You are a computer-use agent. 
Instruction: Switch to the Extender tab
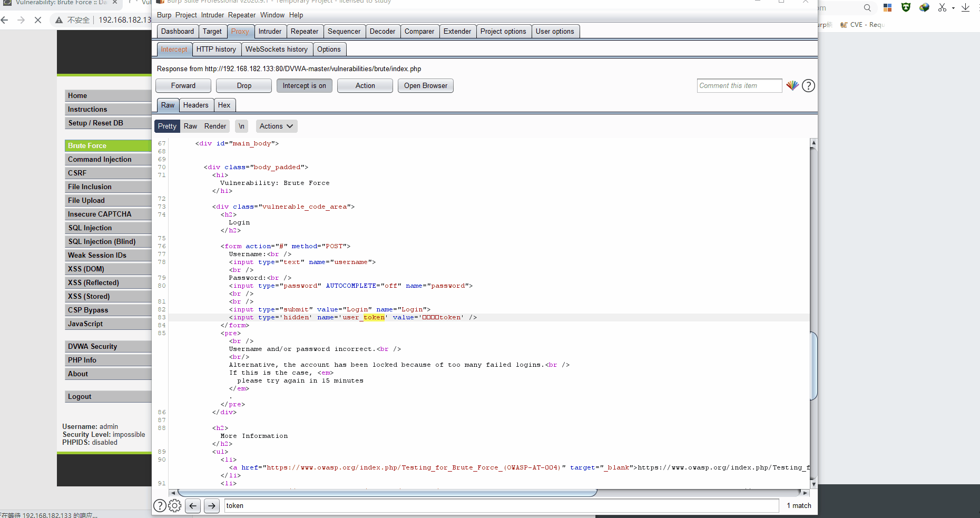point(457,32)
